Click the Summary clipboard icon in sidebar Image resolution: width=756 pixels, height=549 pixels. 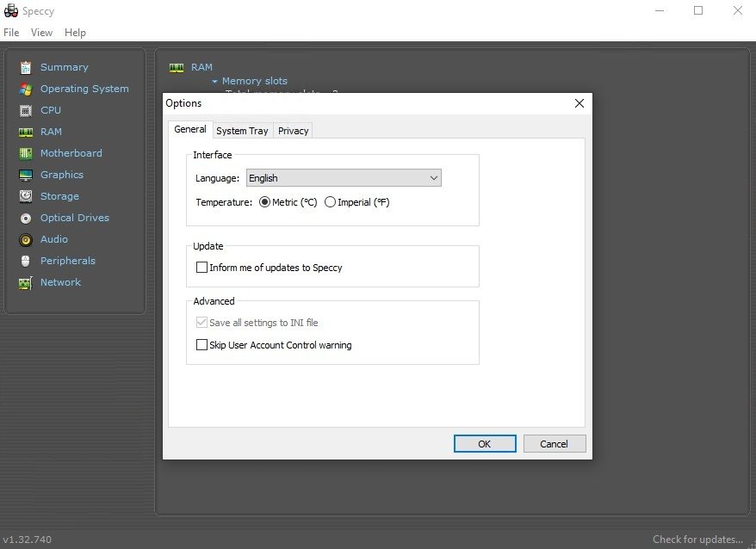pyautogui.click(x=26, y=67)
